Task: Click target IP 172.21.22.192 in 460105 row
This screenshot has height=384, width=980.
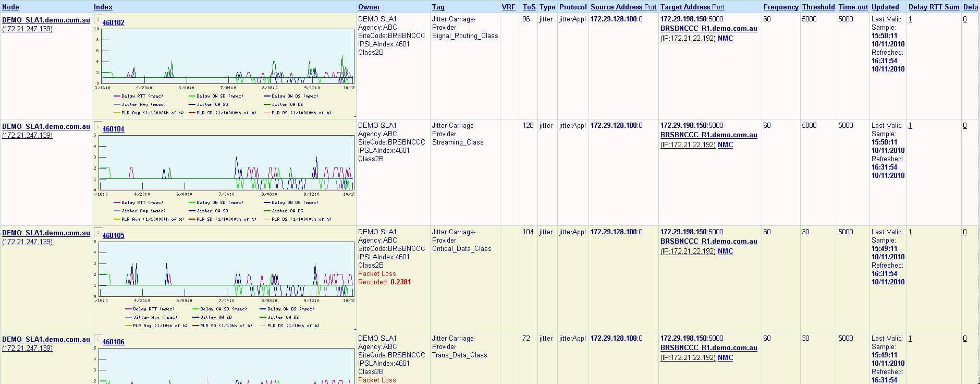Action: click(688, 251)
